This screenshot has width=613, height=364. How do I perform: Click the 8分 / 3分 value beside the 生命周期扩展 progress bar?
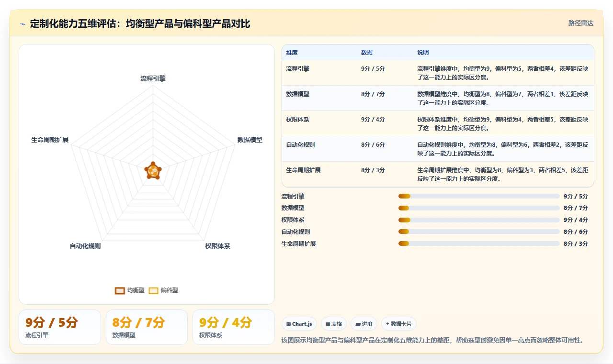(576, 244)
